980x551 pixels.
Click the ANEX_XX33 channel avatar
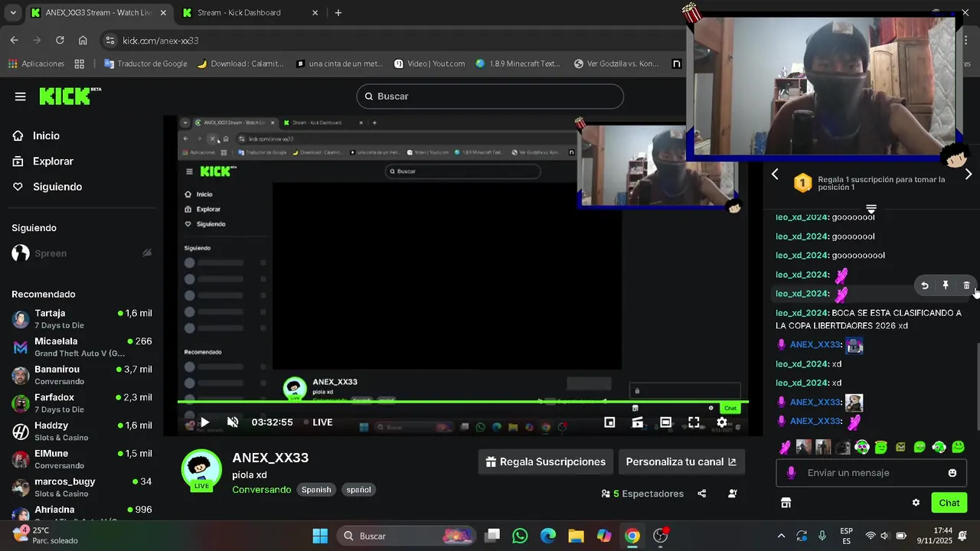click(x=201, y=469)
